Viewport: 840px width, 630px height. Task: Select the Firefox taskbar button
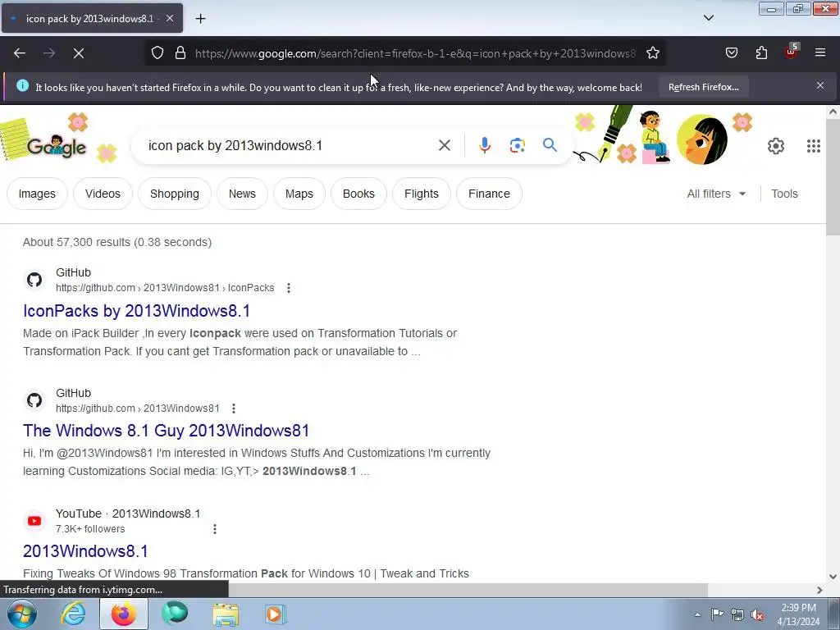click(x=124, y=614)
